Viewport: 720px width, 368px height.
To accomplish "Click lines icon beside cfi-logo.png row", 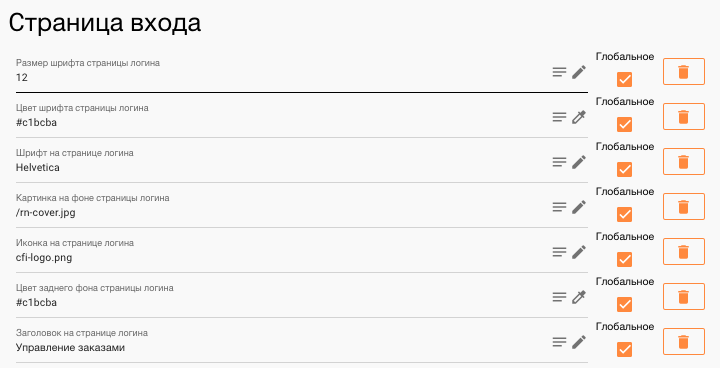I will point(559,252).
